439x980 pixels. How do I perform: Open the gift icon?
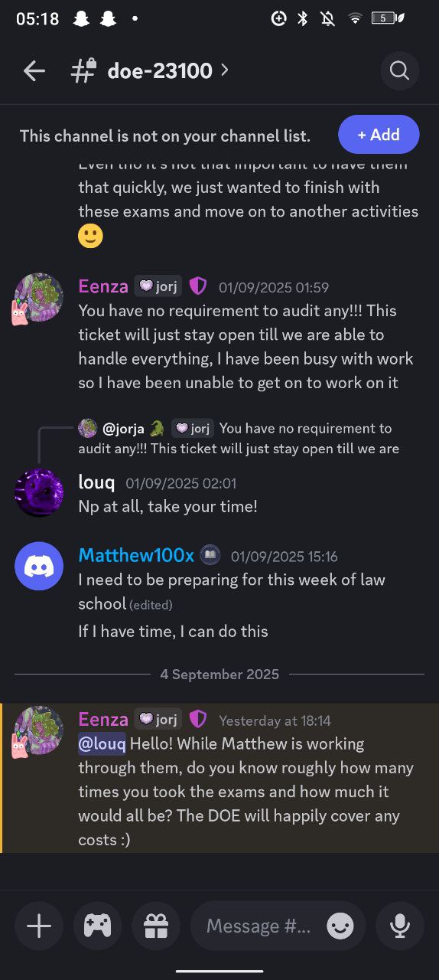(156, 926)
